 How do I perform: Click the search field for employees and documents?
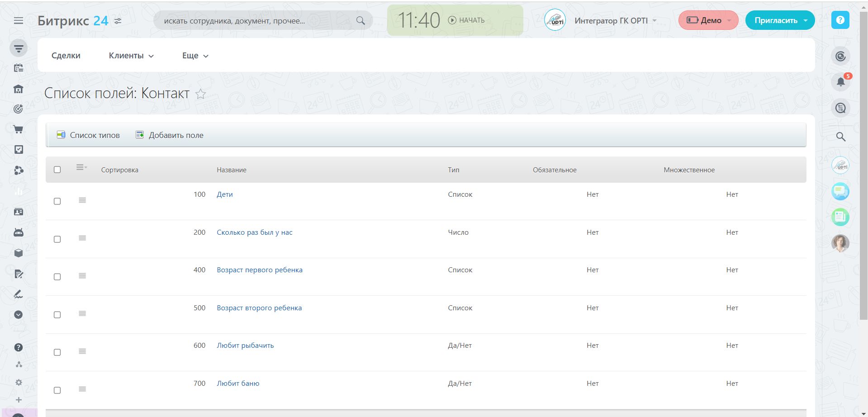pos(256,21)
